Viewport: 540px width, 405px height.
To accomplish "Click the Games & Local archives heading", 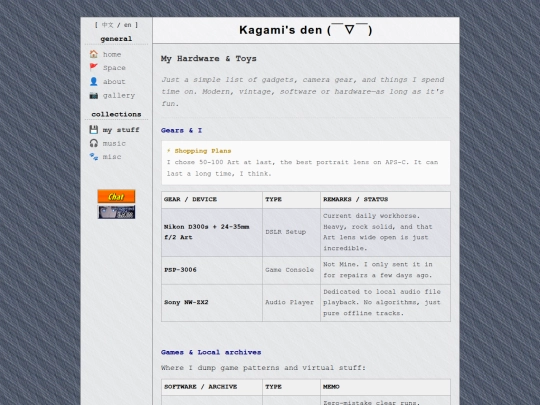I will pos(211,352).
